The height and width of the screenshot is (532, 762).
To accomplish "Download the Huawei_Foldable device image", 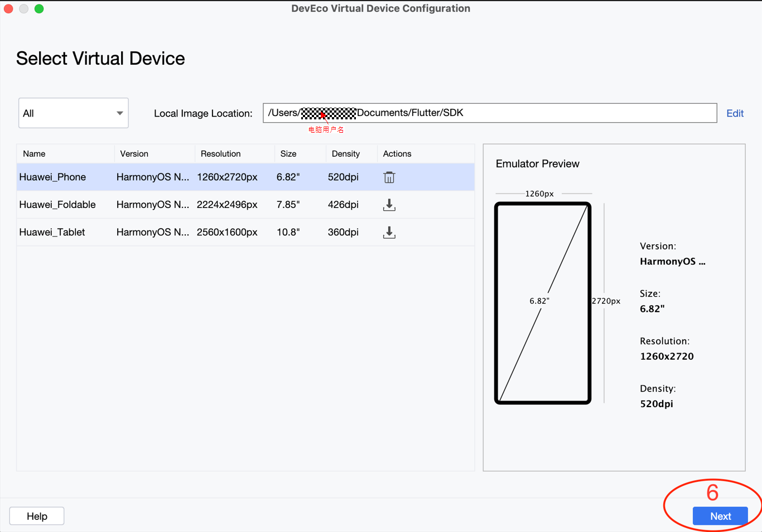I will pyautogui.click(x=389, y=205).
